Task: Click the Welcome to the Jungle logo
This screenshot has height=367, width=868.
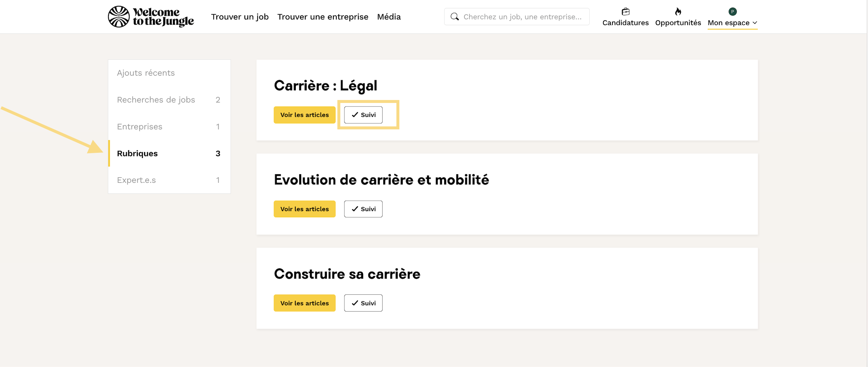Action: (x=151, y=17)
